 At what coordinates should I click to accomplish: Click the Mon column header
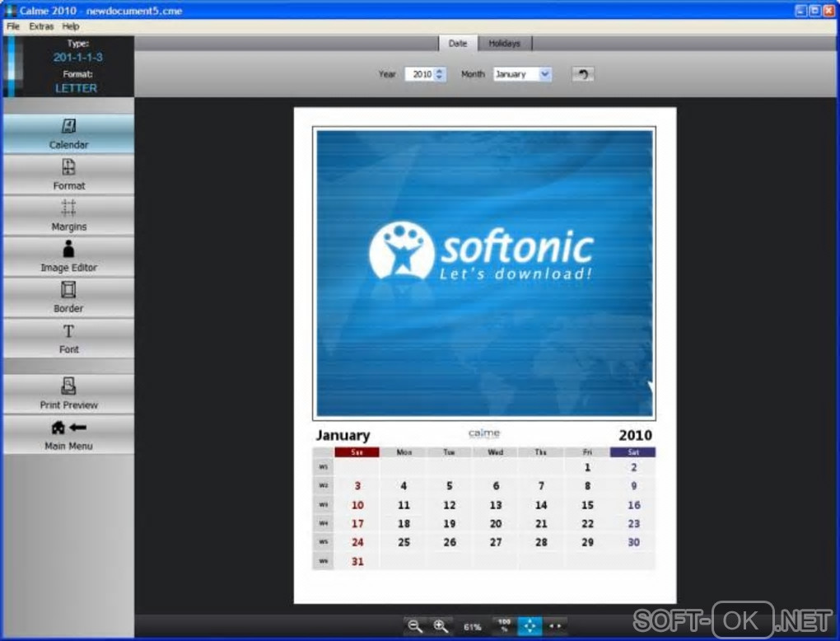(x=404, y=452)
